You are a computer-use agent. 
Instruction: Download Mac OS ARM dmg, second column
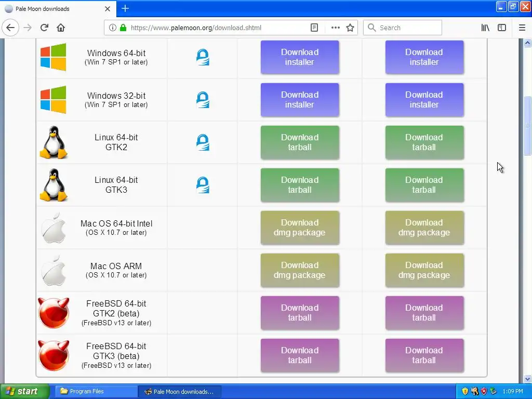pyautogui.click(x=424, y=270)
